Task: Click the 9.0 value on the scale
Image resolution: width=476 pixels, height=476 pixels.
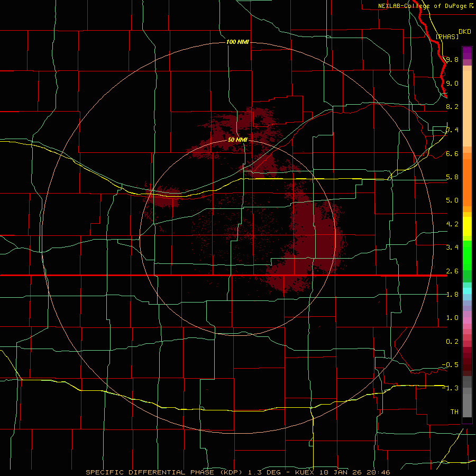Action: click(452, 83)
